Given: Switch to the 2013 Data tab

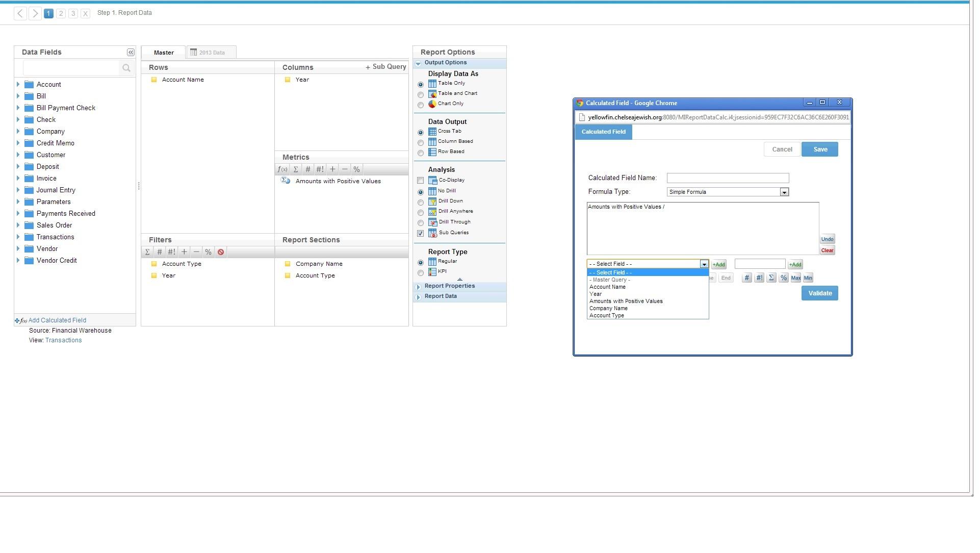Looking at the screenshot, I should click(x=211, y=53).
